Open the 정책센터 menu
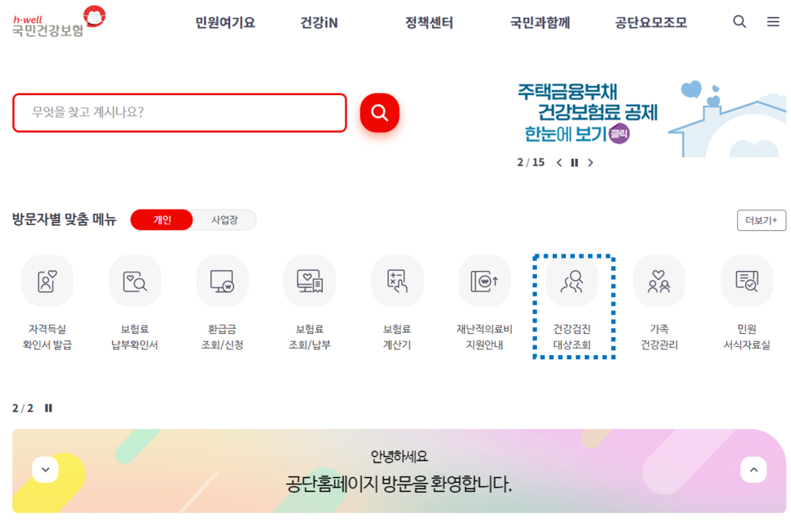 pyautogui.click(x=429, y=23)
